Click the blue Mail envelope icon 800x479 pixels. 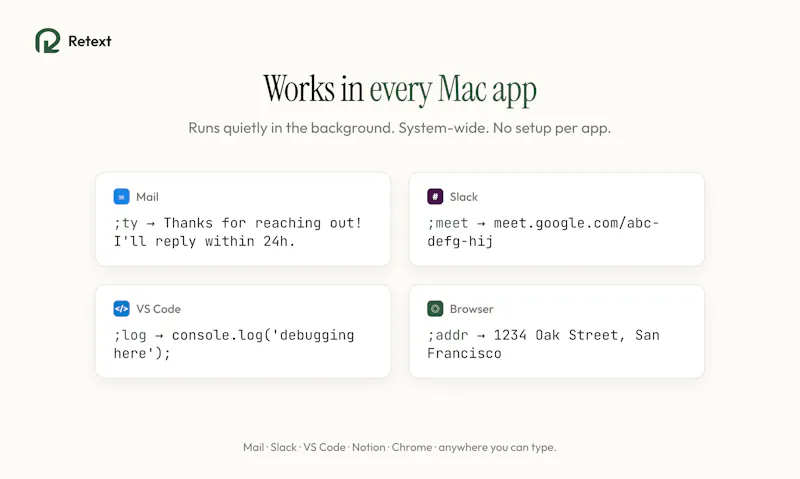[121, 196]
